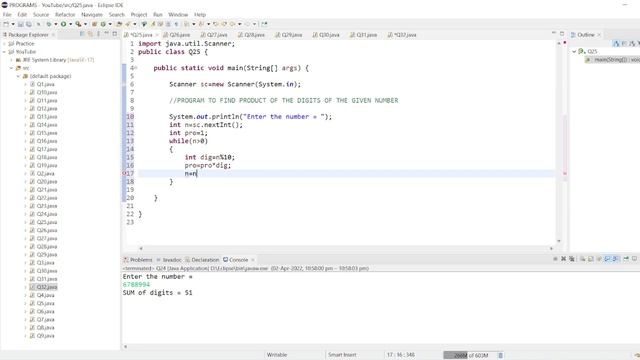The height and width of the screenshot is (360, 640).
Task: Maximize the Package Explorer view
Action: tap(115, 34)
